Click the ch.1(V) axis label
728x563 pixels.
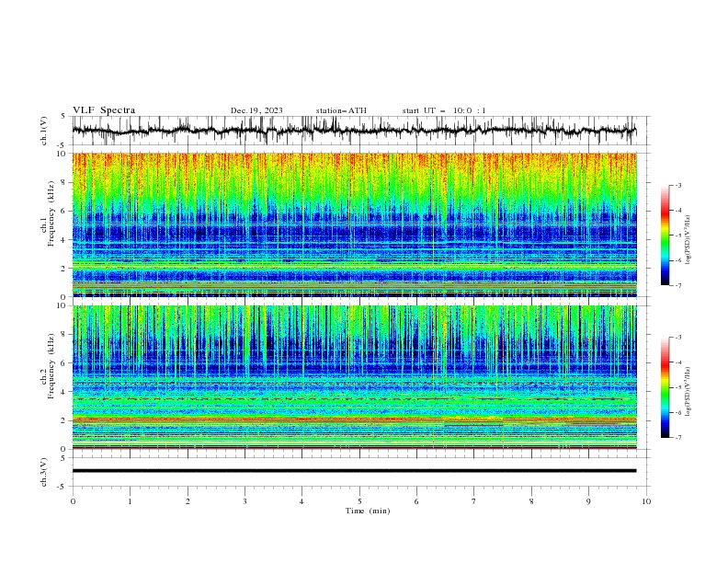[x=44, y=131]
